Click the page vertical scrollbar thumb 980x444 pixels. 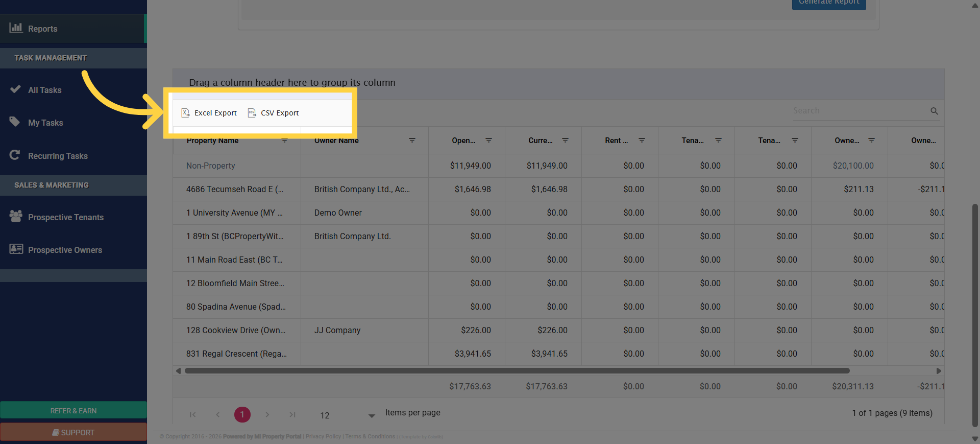tap(975, 315)
